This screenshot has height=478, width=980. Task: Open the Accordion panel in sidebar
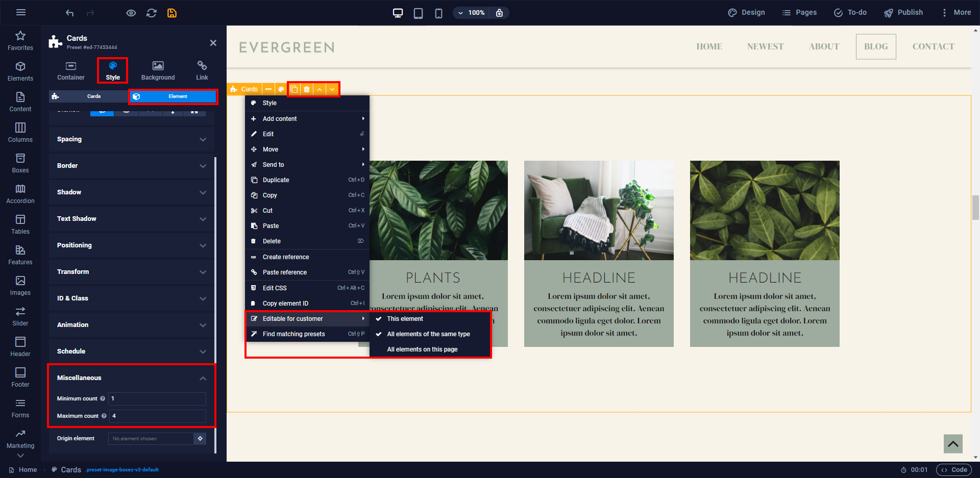tap(20, 194)
